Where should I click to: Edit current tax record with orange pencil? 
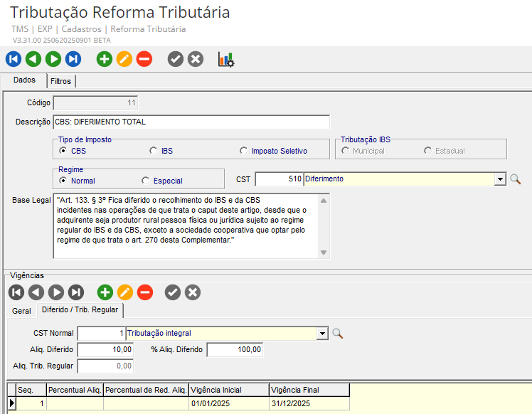tap(124, 59)
